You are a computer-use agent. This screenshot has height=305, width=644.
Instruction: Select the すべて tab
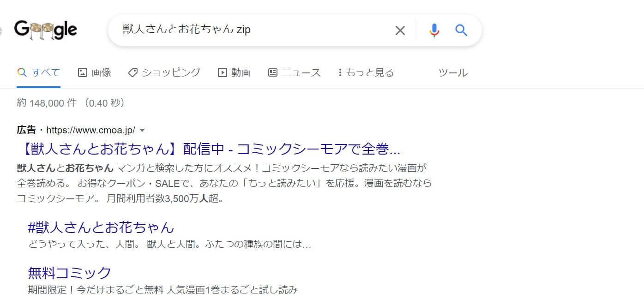pyautogui.click(x=39, y=72)
